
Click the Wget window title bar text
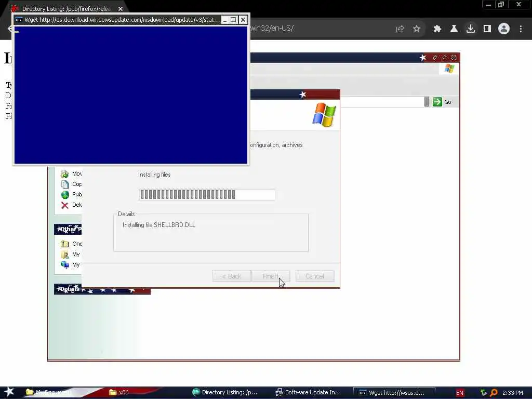click(122, 20)
